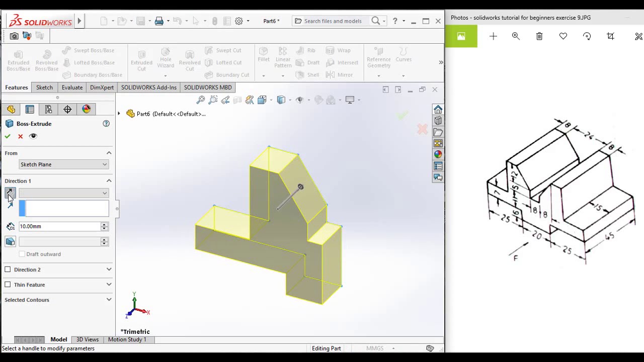The image size is (644, 362).
Task: Open the PropertyManager tab icon
Action: 30,110
